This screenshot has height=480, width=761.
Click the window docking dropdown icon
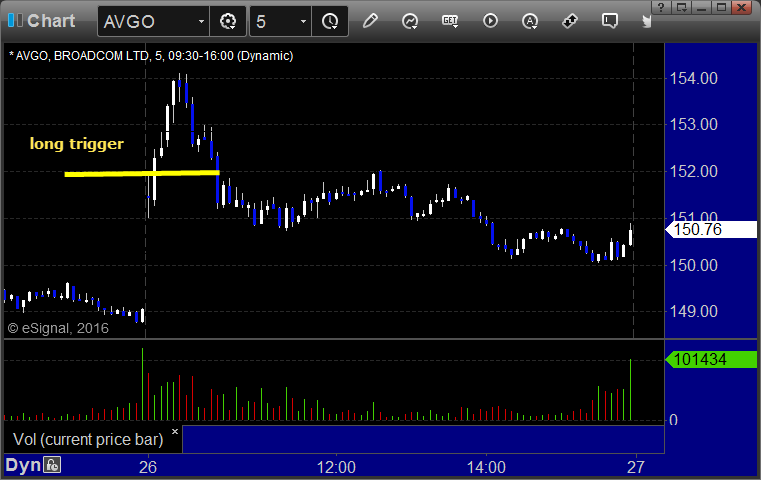click(681, 7)
